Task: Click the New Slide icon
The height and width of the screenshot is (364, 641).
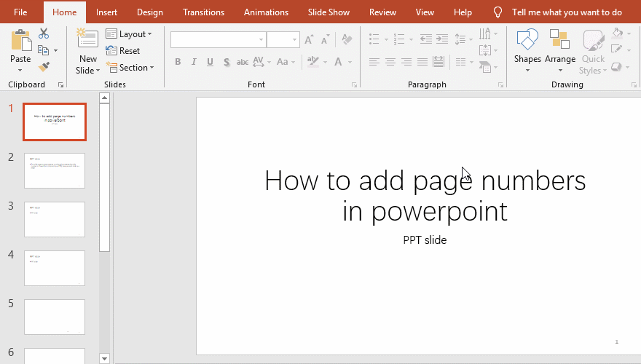Action: (x=87, y=39)
